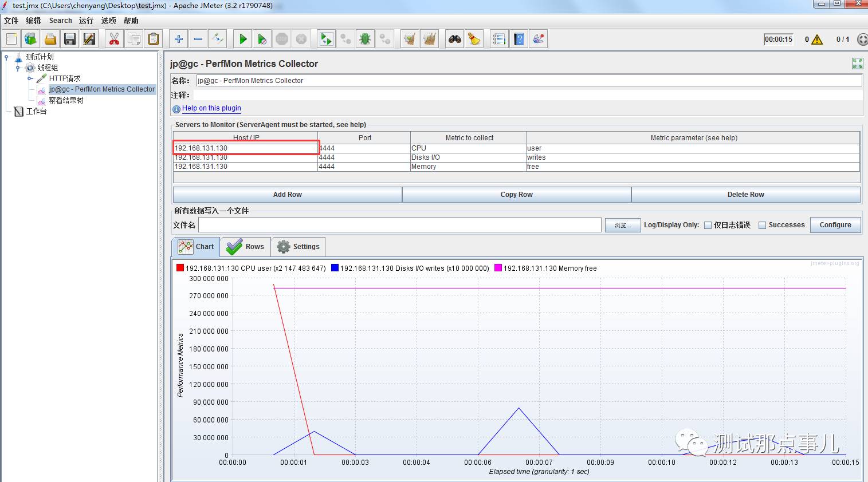
Task: Cut selection using the scissors icon
Action: (x=114, y=39)
